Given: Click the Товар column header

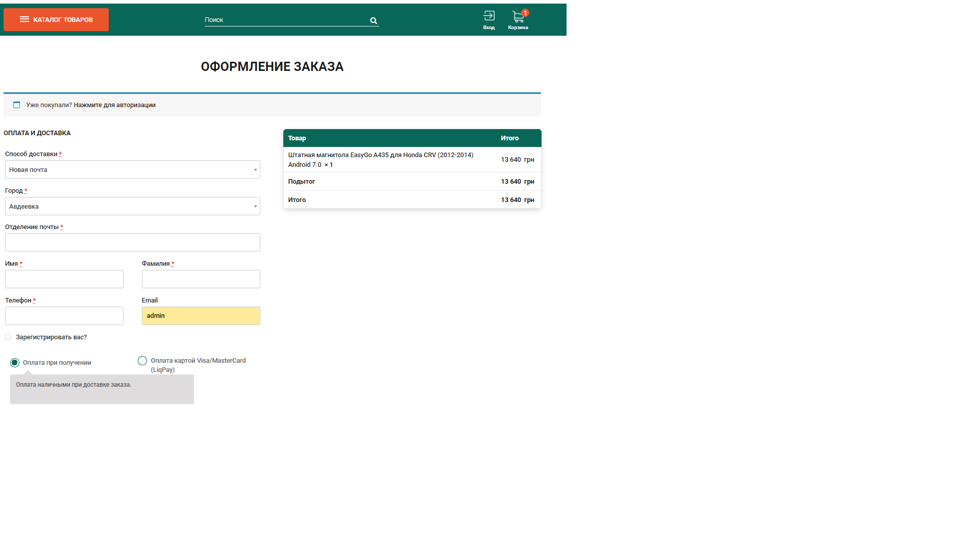Looking at the screenshot, I should (297, 138).
